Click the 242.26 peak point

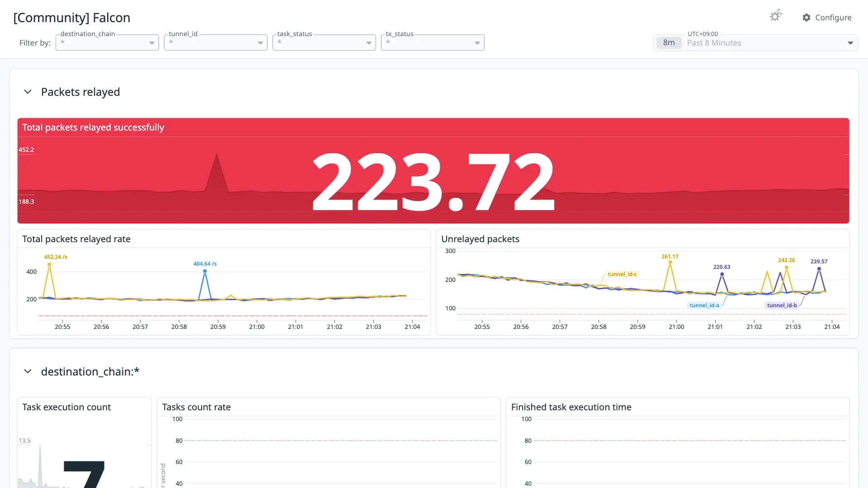[x=787, y=267]
